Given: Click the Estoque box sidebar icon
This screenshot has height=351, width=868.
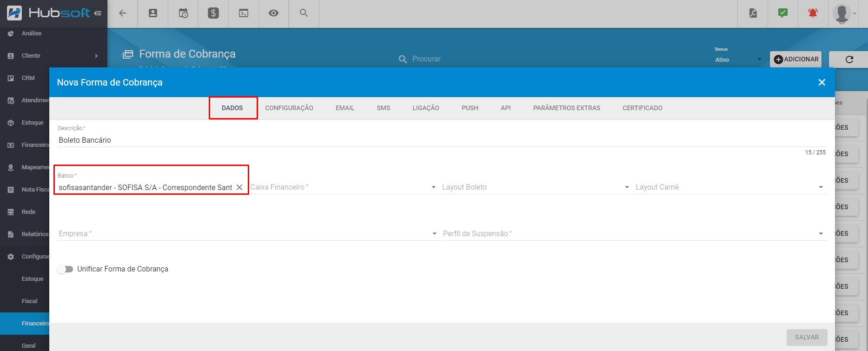Looking at the screenshot, I should coord(11,123).
